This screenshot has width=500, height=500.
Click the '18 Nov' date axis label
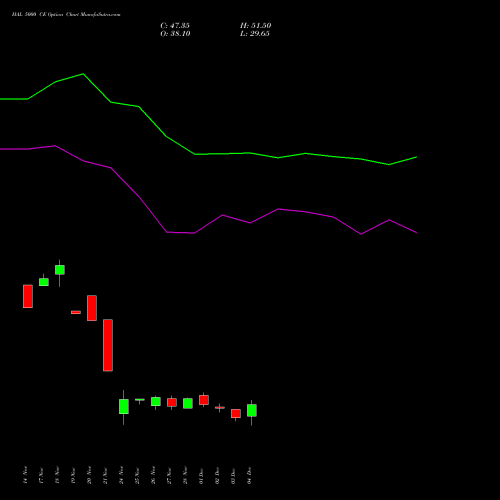57,475
